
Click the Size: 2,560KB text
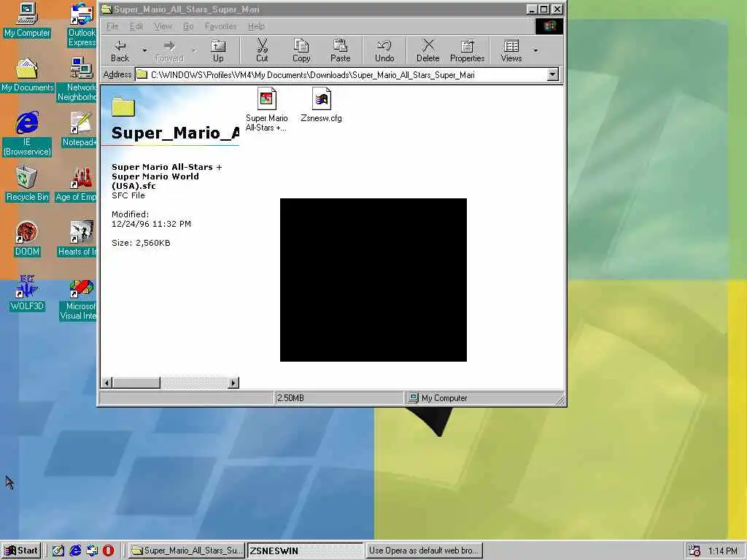141,243
